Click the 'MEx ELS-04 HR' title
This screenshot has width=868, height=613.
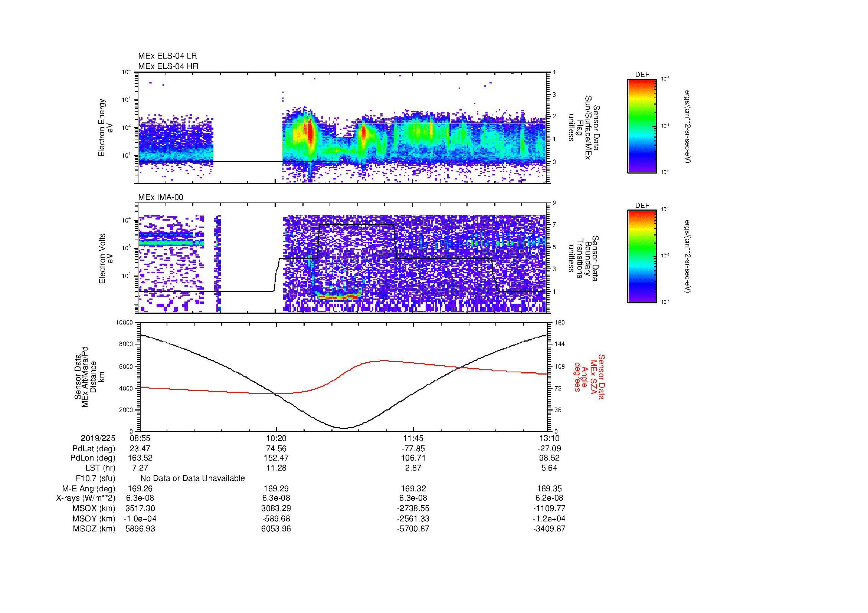click(168, 66)
